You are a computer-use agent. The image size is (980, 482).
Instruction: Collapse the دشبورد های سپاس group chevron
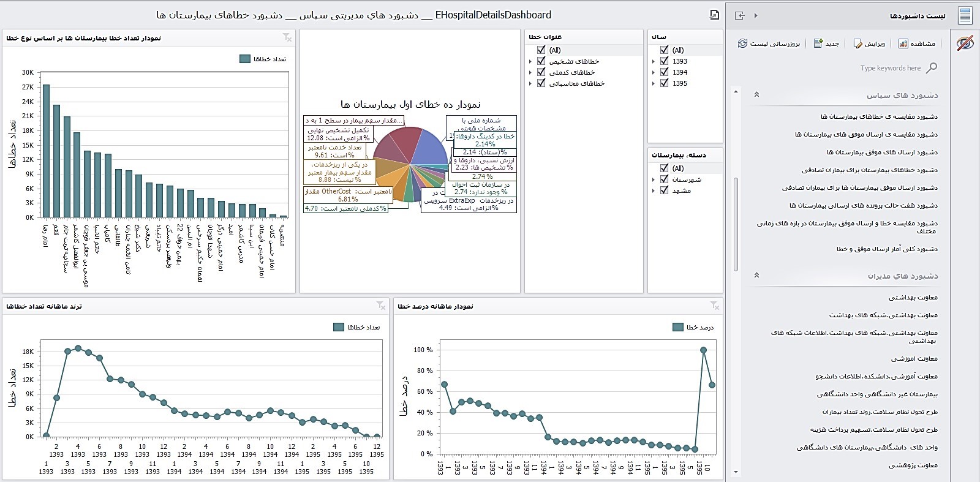[x=756, y=95]
